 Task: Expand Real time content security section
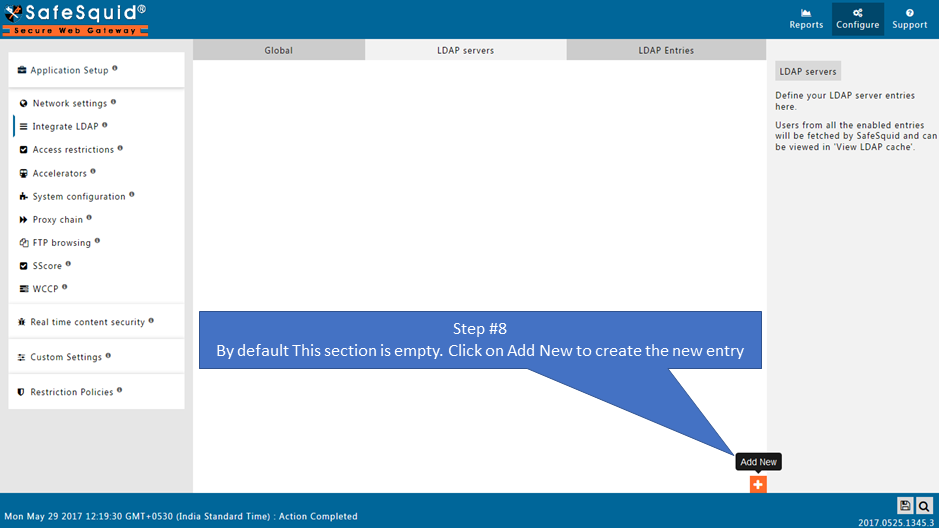pyautogui.click(x=87, y=322)
